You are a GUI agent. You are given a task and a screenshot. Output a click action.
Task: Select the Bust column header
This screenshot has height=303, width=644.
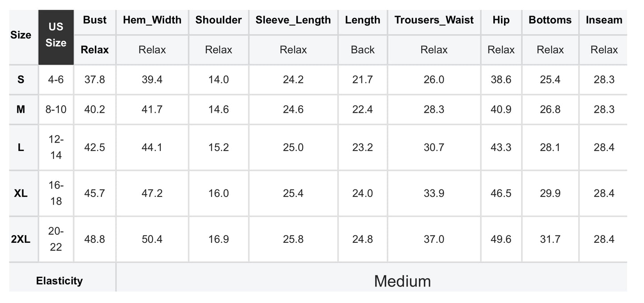point(95,20)
